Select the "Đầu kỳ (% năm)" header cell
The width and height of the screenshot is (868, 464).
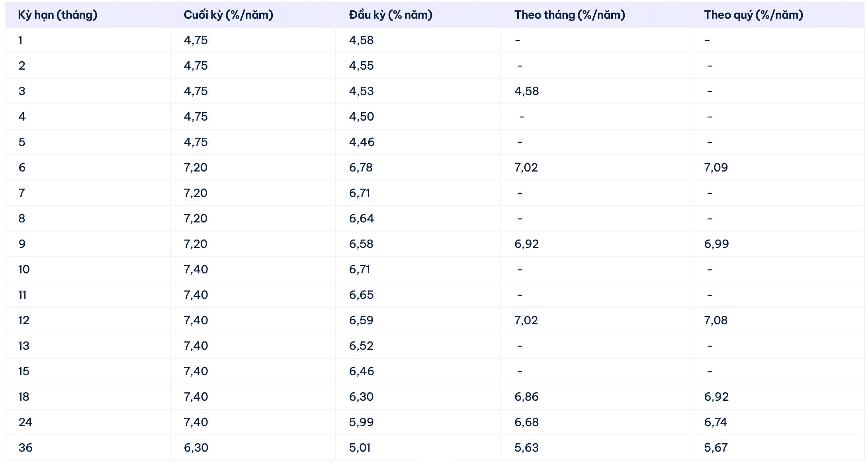[391, 15]
